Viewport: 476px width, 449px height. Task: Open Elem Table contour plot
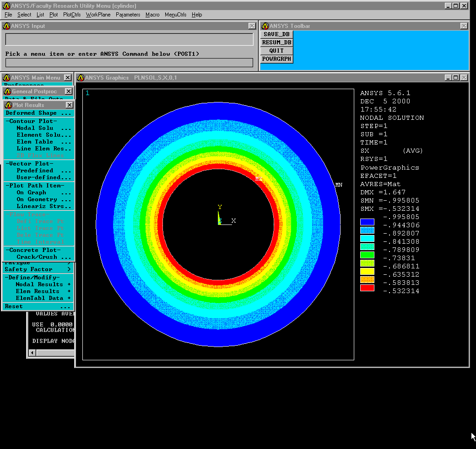[44, 142]
